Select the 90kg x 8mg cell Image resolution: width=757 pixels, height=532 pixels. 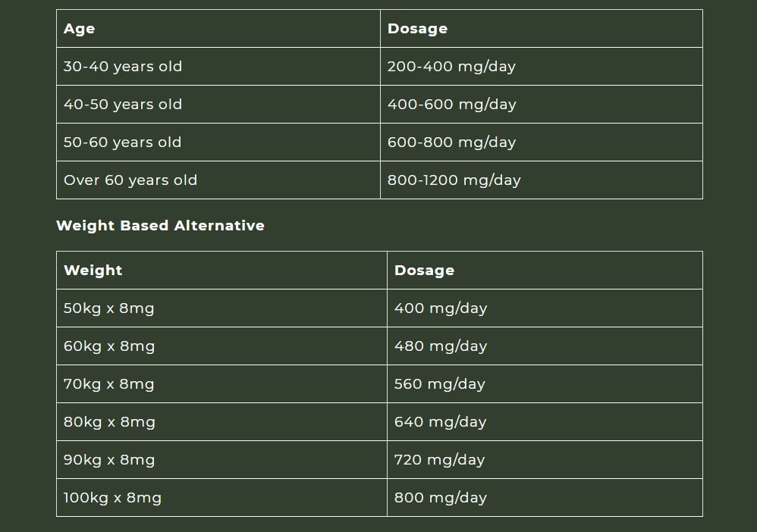click(221, 460)
